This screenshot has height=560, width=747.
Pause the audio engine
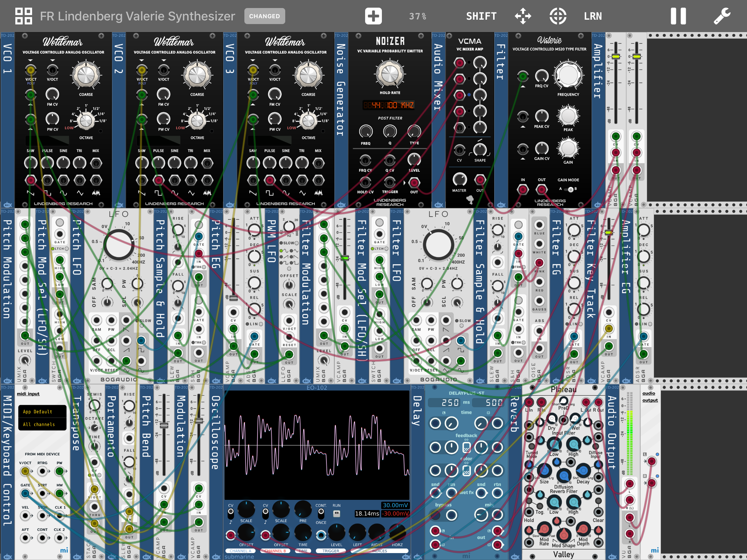[x=678, y=16]
